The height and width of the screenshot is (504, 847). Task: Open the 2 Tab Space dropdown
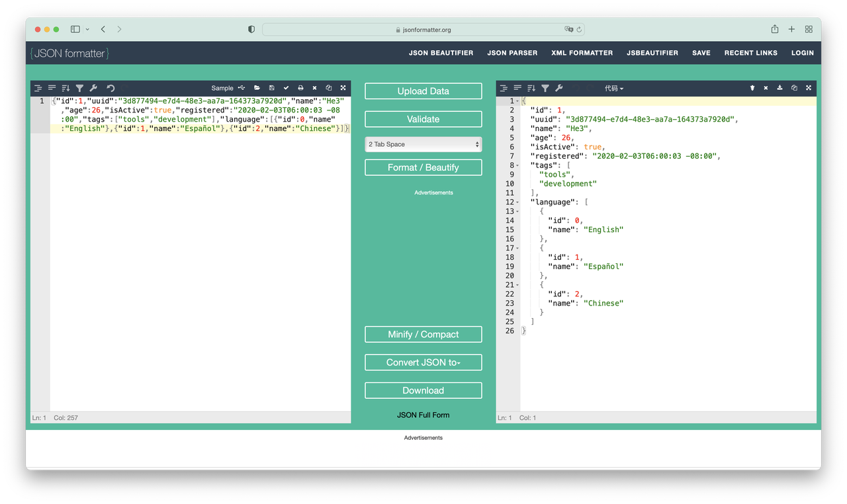click(423, 144)
